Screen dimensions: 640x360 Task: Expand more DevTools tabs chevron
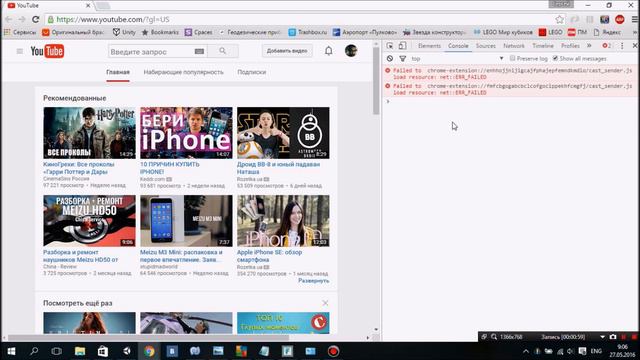click(589, 46)
